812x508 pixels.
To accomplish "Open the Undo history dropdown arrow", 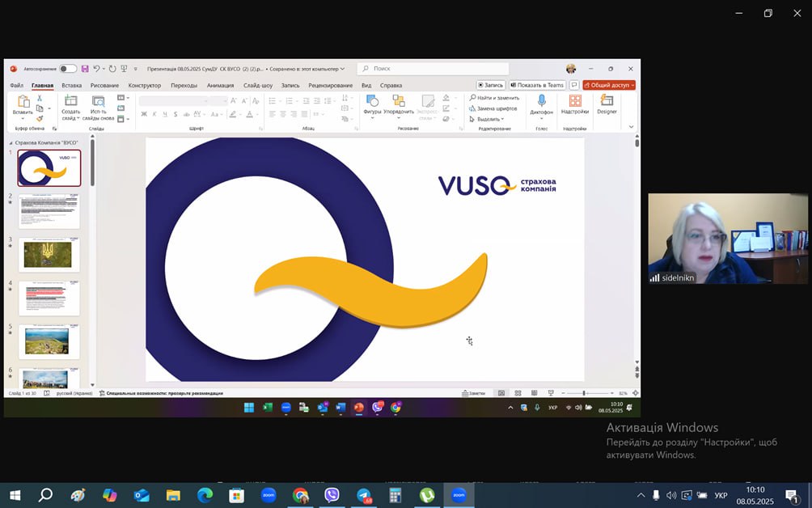I will pyautogui.click(x=104, y=69).
